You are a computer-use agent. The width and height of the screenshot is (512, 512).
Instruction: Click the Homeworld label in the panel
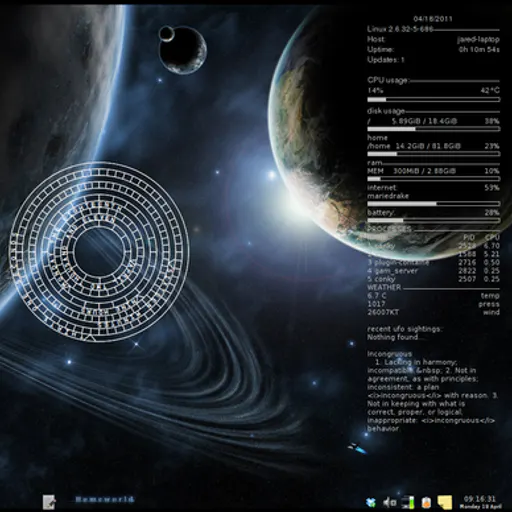pyautogui.click(x=105, y=499)
